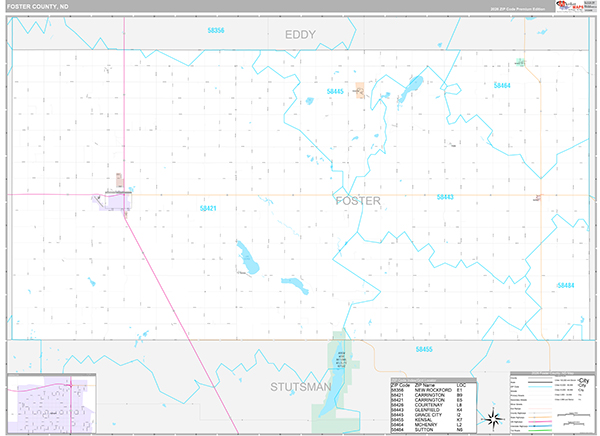Select ZIP code label 58445

(335, 92)
